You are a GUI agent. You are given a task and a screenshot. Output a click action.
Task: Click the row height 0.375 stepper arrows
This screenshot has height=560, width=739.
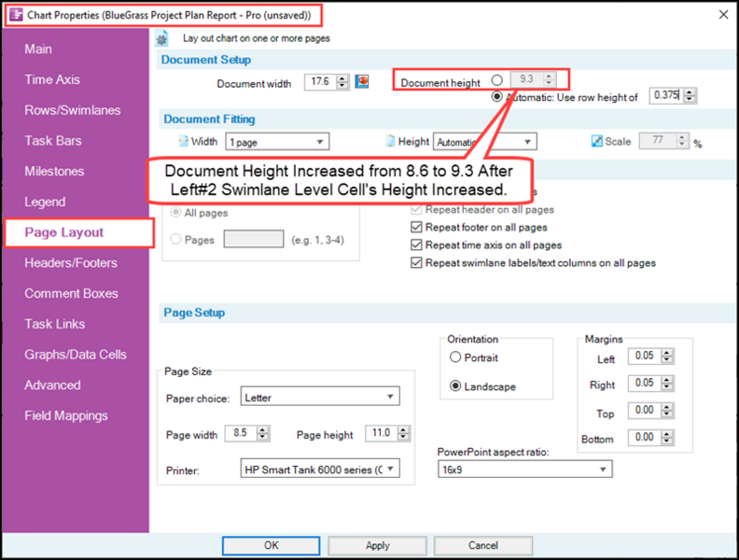coord(689,96)
